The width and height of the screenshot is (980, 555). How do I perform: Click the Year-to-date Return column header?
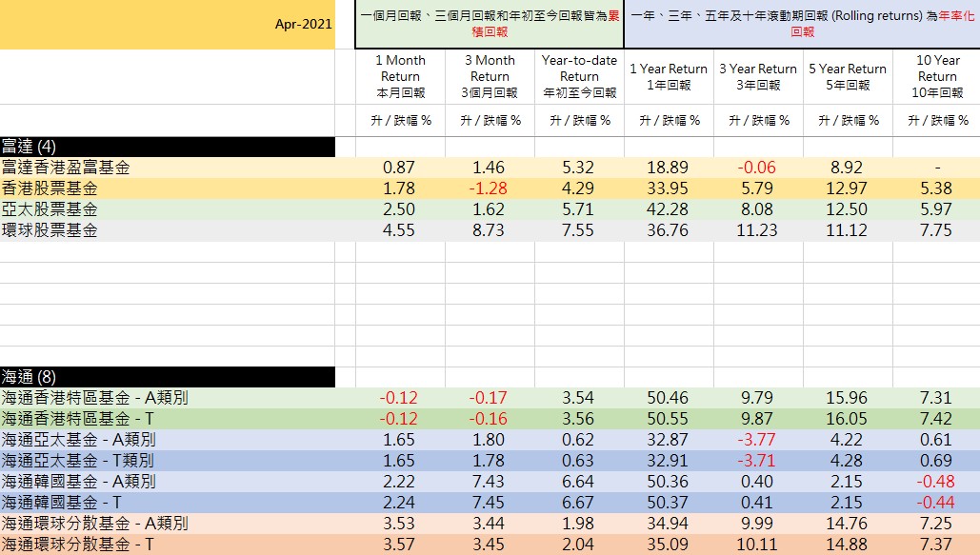pyautogui.click(x=579, y=76)
